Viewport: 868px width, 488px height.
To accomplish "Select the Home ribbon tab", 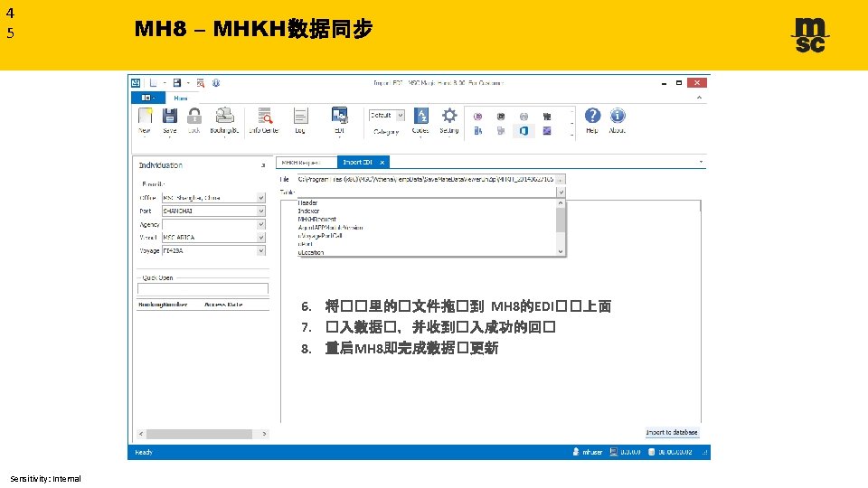I will [x=181, y=98].
